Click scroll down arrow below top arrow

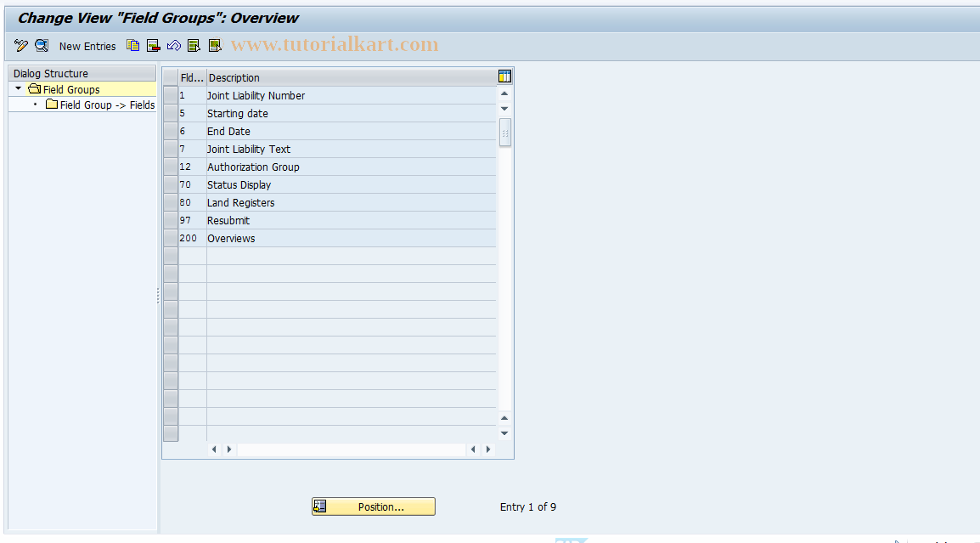pyautogui.click(x=504, y=109)
